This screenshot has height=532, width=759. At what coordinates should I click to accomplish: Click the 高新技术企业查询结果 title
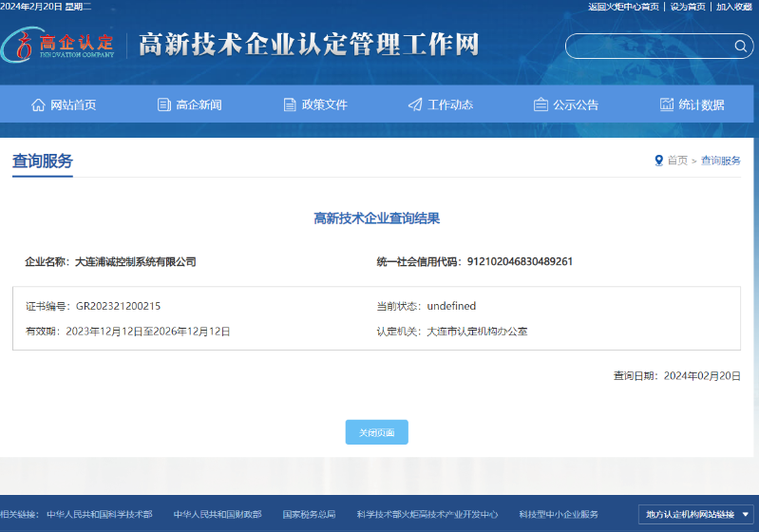(x=376, y=218)
